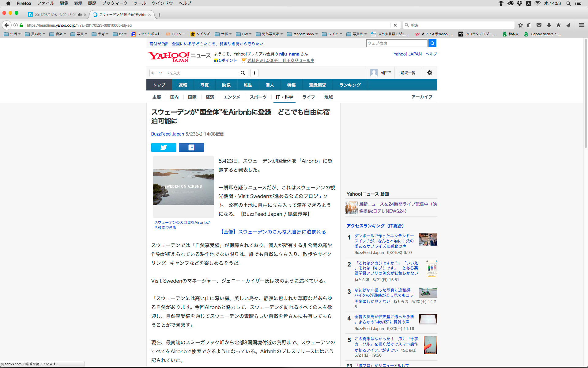Expand the 音楽 bookmarks folder
588x368 pixels.
point(58,34)
